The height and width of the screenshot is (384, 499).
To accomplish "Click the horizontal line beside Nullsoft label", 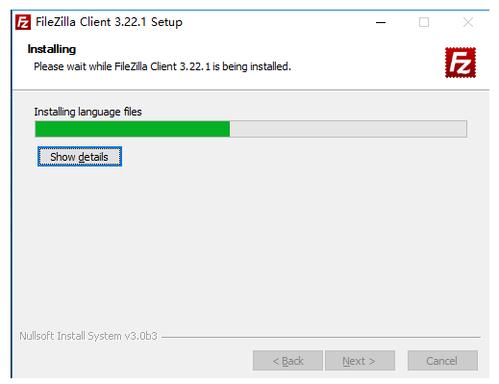I will [321, 337].
